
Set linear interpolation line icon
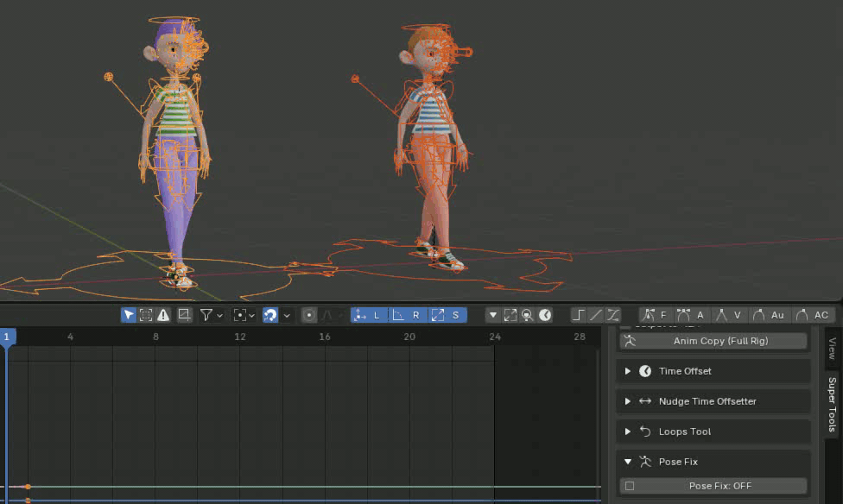click(596, 315)
